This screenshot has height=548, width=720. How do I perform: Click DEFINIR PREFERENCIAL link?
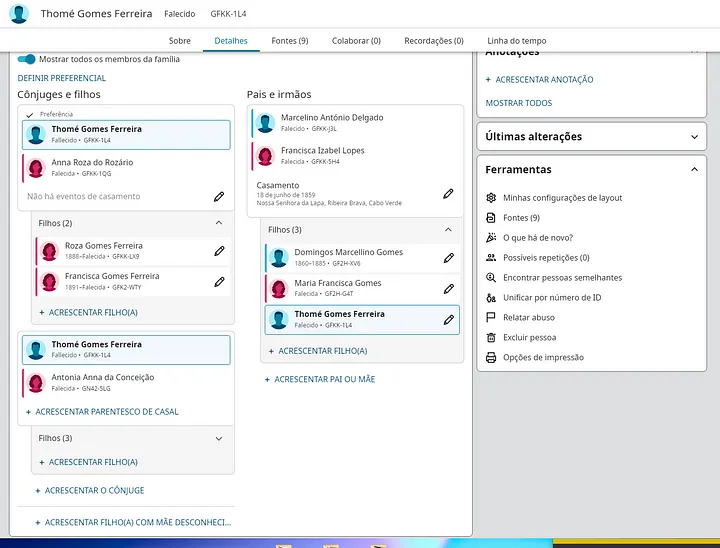click(x=62, y=78)
